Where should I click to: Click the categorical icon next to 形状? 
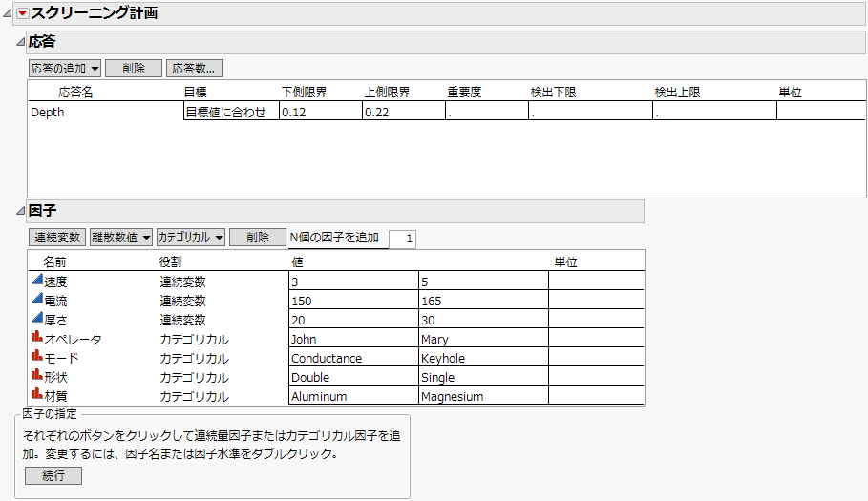[x=37, y=374]
